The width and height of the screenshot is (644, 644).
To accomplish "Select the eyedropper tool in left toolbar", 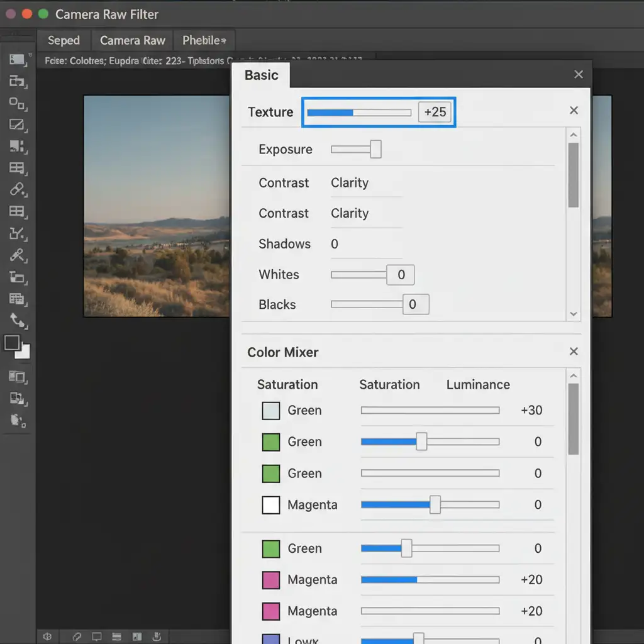I will click(x=17, y=255).
